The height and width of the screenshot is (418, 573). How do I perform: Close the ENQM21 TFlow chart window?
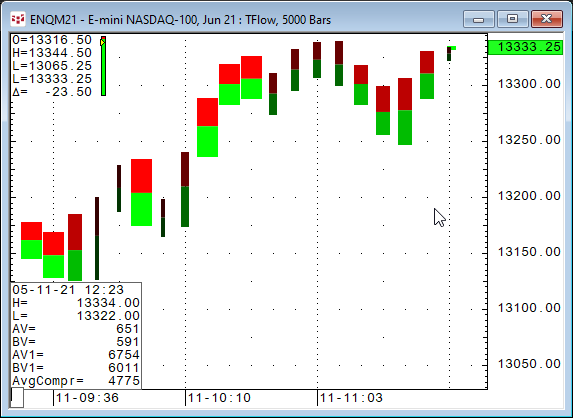(546, 19)
